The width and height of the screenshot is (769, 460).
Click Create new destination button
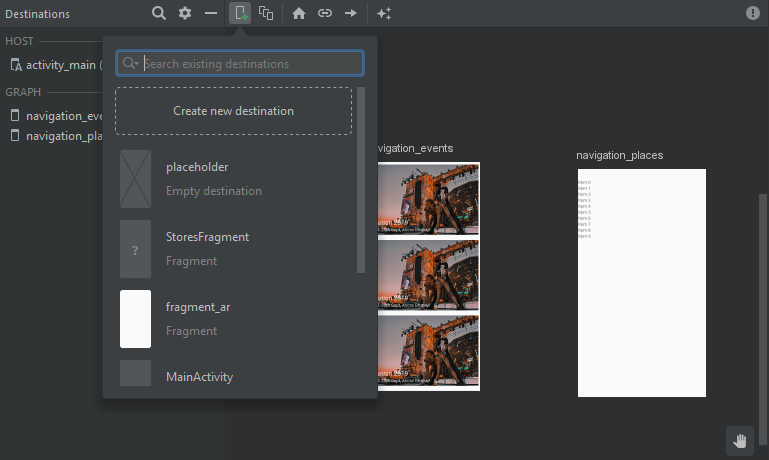click(x=233, y=111)
